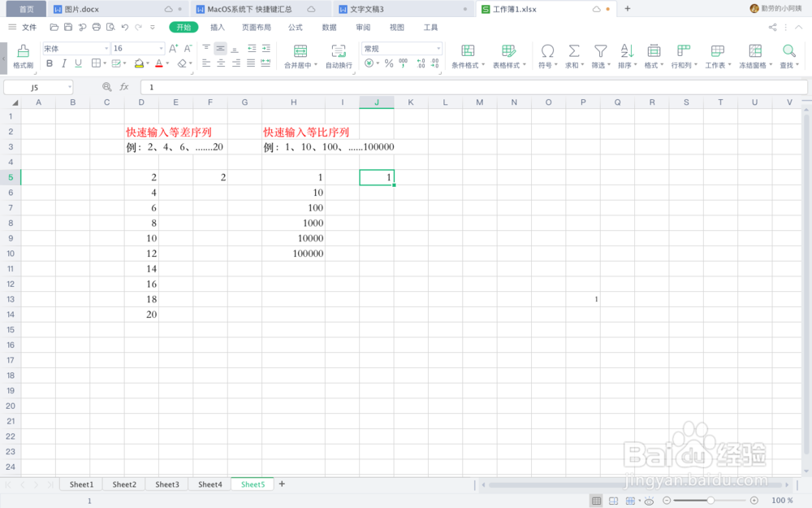
Task: Click the fx insert function icon
Action: click(x=124, y=87)
